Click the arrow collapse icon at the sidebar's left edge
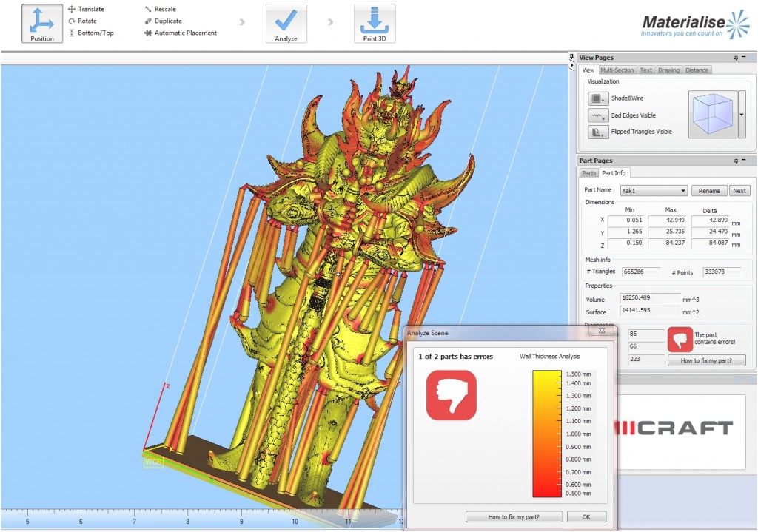Viewport: 758px width, 532px height. tap(572, 65)
